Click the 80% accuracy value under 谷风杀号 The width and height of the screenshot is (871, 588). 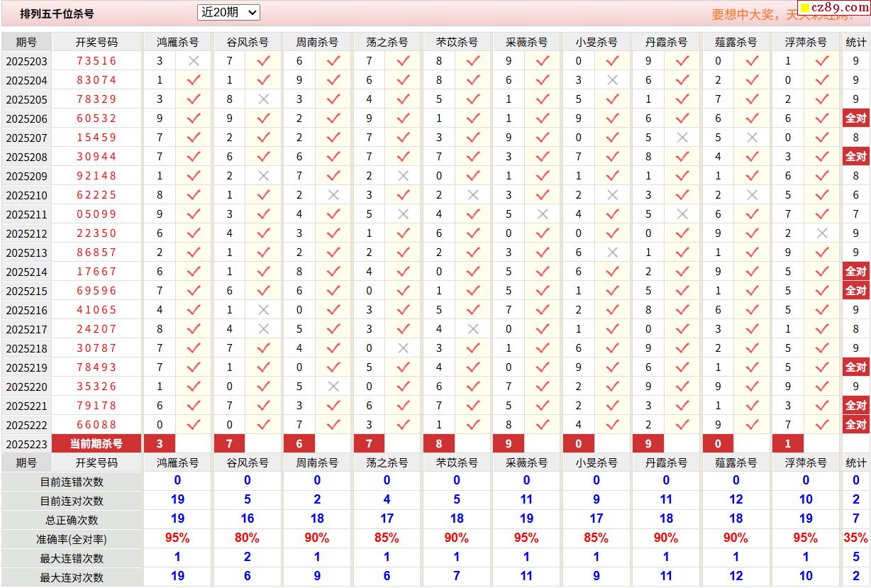pos(247,538)
